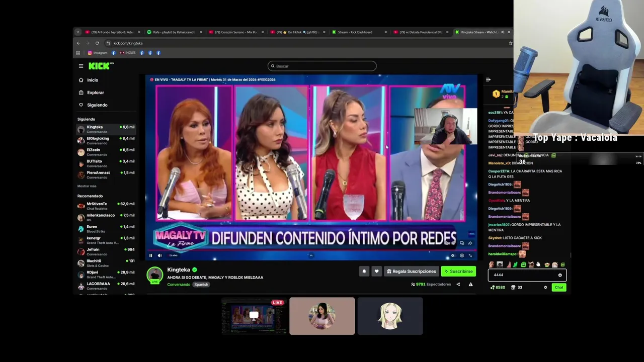The height and width of the screenshot is (362, 644).
Task: Open ElGlogloking channel from the sidebar
Action: [x=106, y=141]
